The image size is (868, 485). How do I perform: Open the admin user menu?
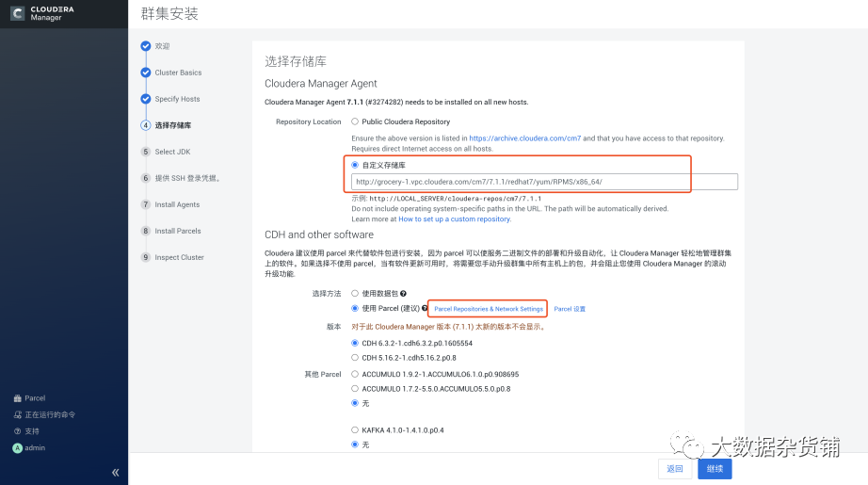point(29,448)
